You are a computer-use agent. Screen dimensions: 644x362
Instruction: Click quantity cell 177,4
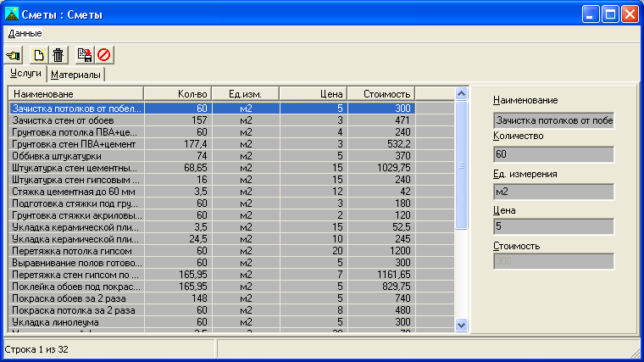click(178, 144)
